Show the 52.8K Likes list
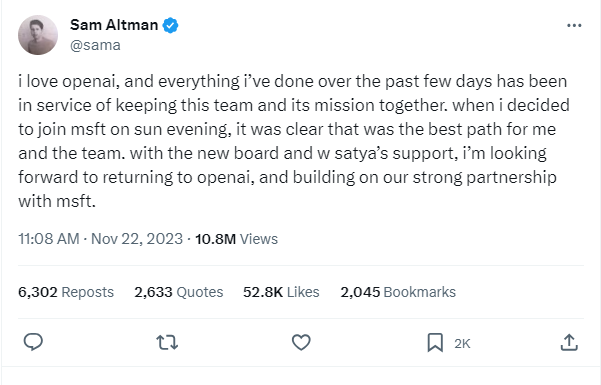The height and width of the screenshot is (385, 601). (x=281, y=292)
